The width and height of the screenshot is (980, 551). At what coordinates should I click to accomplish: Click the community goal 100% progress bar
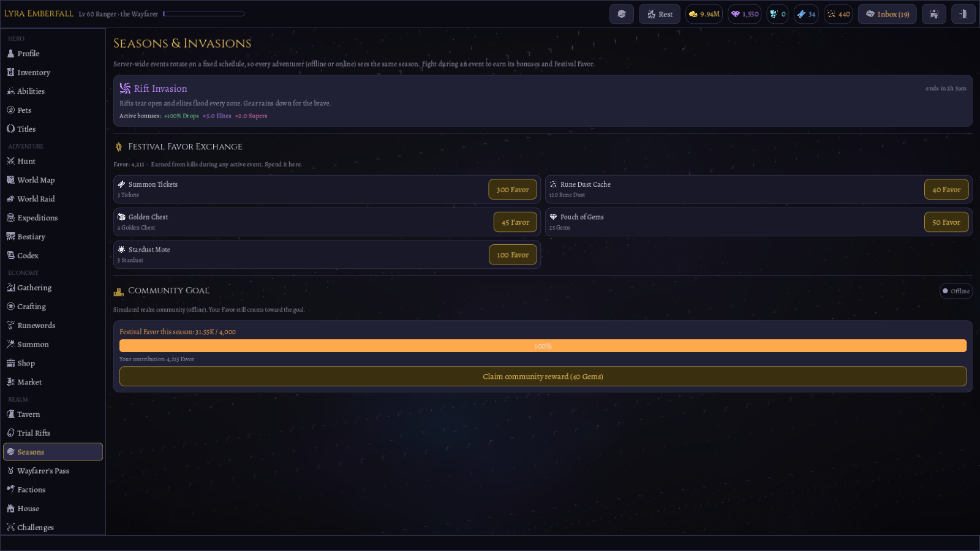tap(543, 346)
